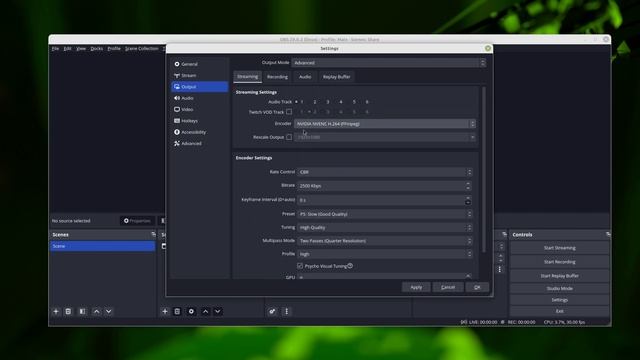The image size is (640, 360).
Task: Open the Multipass Mode dropdown
Action: pyautogui.click(x=385, y=241)
